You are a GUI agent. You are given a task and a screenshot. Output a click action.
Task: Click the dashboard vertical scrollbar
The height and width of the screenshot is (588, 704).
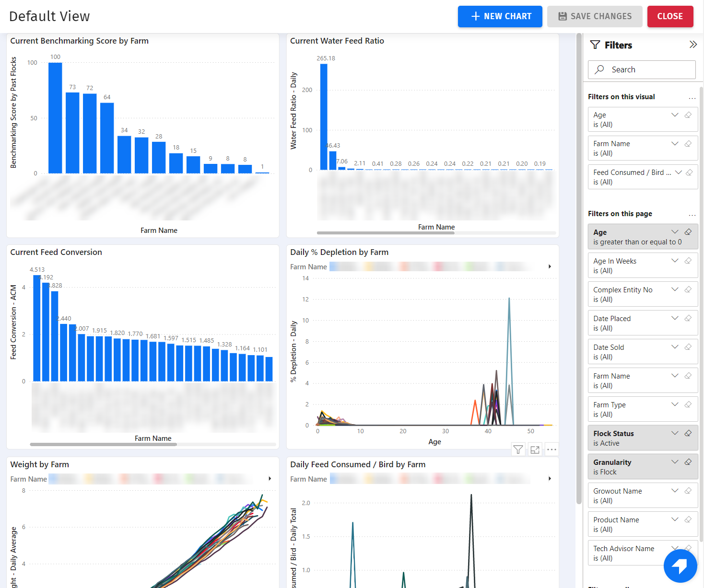pos(579,268)
